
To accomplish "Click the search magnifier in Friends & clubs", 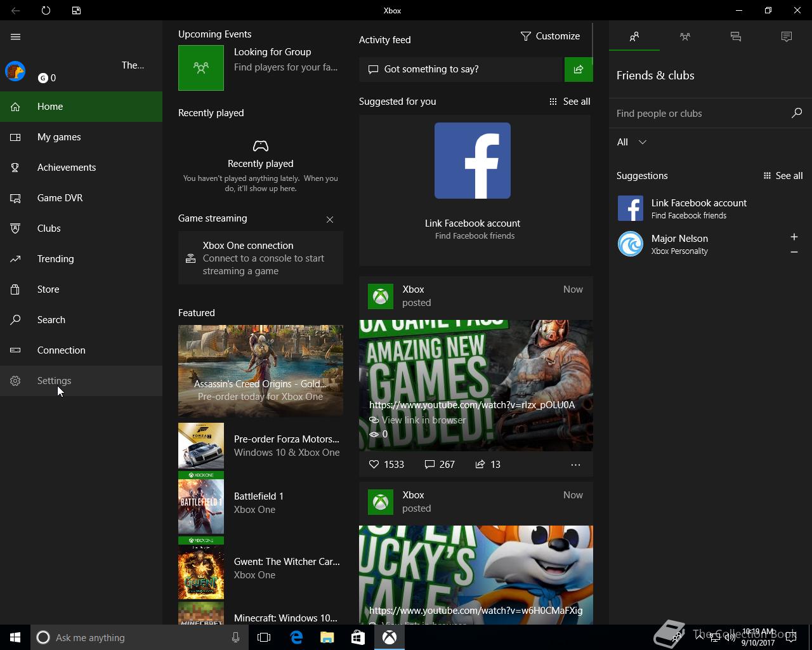I will pos(797,113).
